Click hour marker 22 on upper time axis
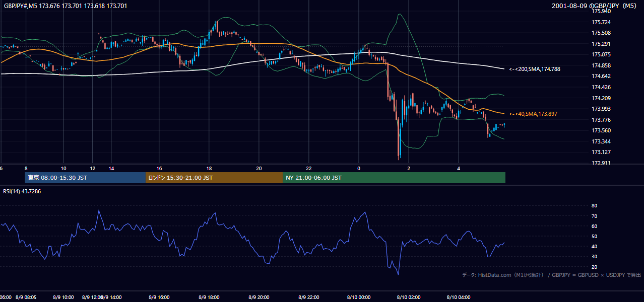The height and width of the screenshot is (302, 644). [309, 168]
